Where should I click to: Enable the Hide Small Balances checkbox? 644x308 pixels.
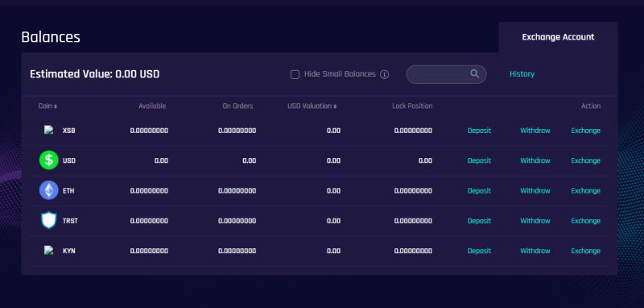[x=295, y=74]
